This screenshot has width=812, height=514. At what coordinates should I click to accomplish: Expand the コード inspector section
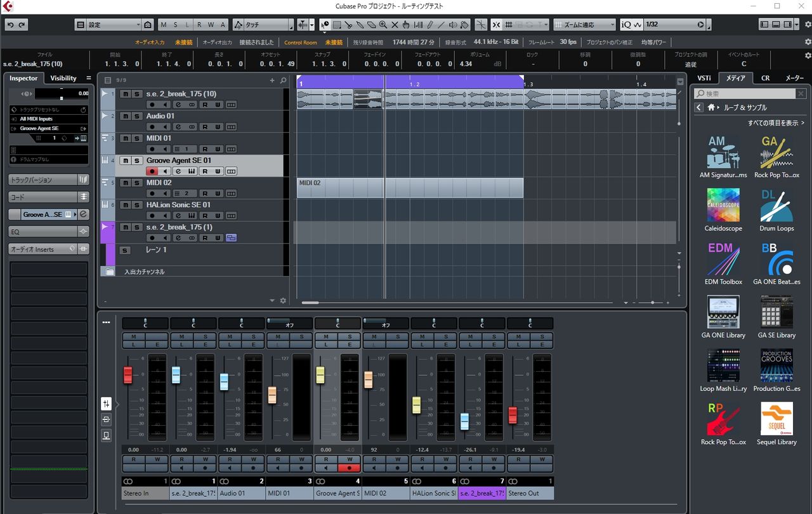49,197
